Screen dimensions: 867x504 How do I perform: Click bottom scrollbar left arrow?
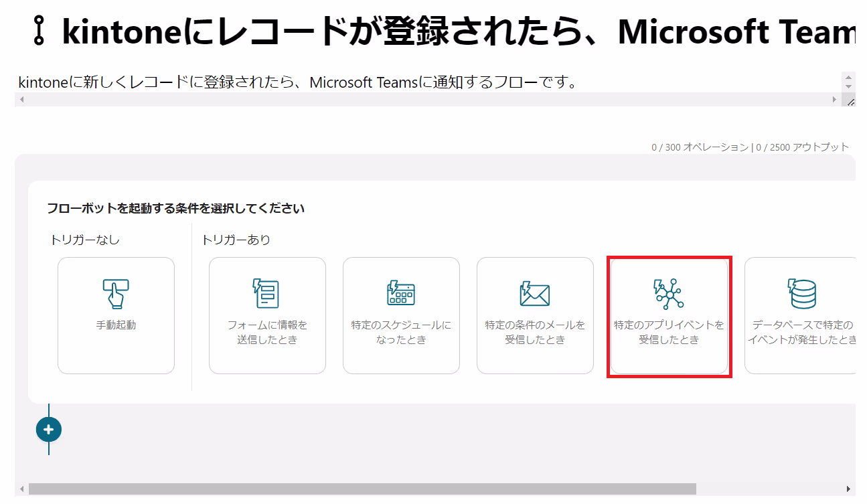21,489
